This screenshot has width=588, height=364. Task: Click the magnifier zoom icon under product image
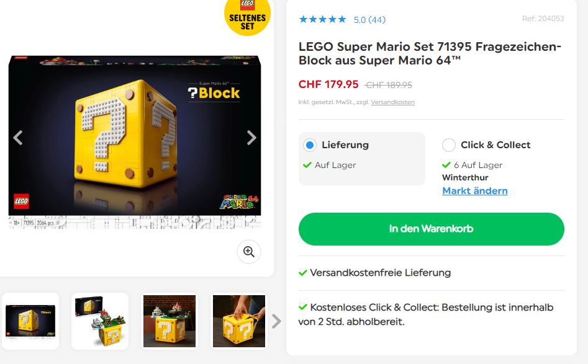click(249, 252)
